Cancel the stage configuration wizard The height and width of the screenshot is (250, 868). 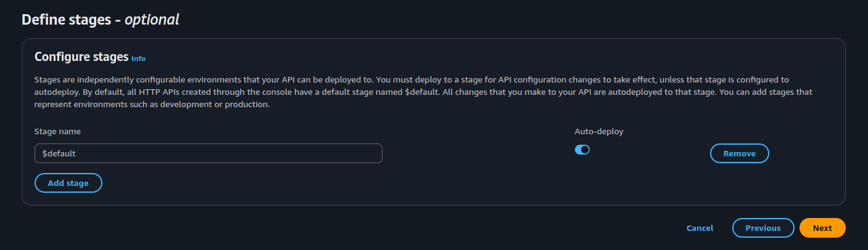700,228
